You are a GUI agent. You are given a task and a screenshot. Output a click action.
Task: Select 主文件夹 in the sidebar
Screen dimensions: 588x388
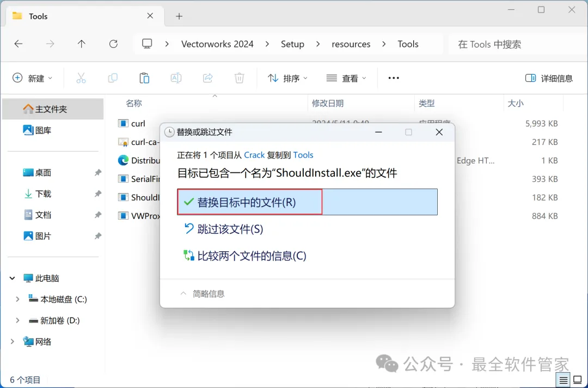52,109
